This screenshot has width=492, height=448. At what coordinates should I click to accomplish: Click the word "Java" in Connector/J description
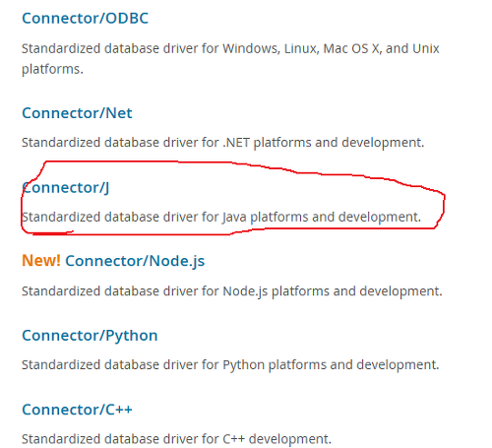coord(234,218)
